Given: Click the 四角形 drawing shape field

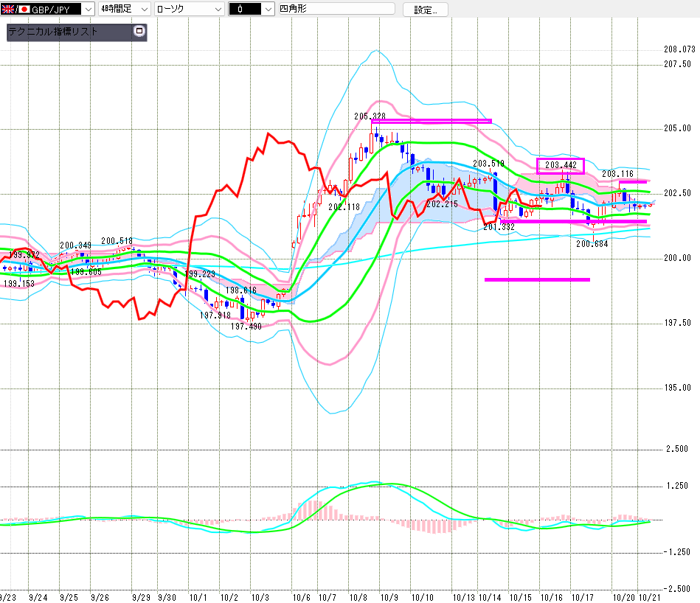Looking at the screenshot, I should [338, 9].
